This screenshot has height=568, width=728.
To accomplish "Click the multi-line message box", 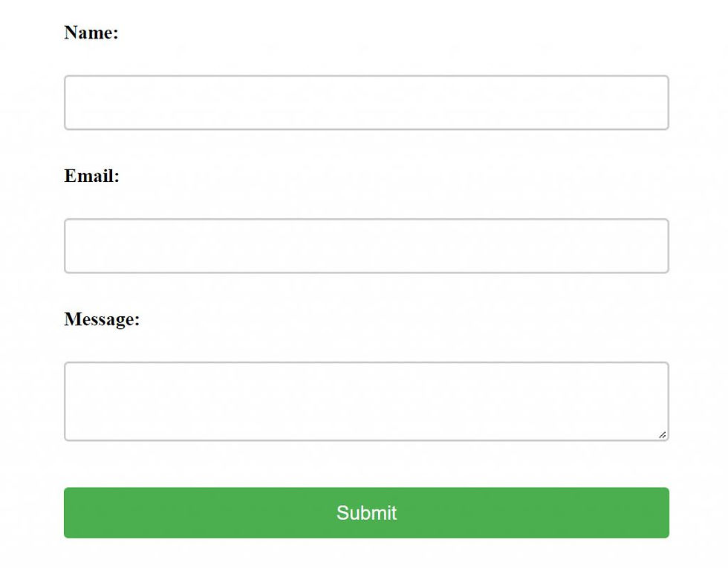I will click(366, 401).
